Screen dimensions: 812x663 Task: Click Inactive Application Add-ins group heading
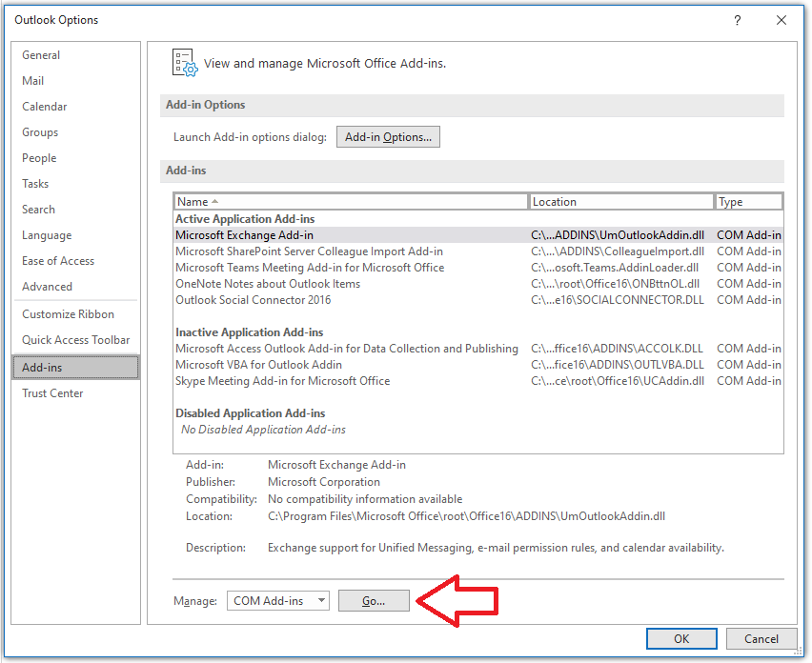249,332
